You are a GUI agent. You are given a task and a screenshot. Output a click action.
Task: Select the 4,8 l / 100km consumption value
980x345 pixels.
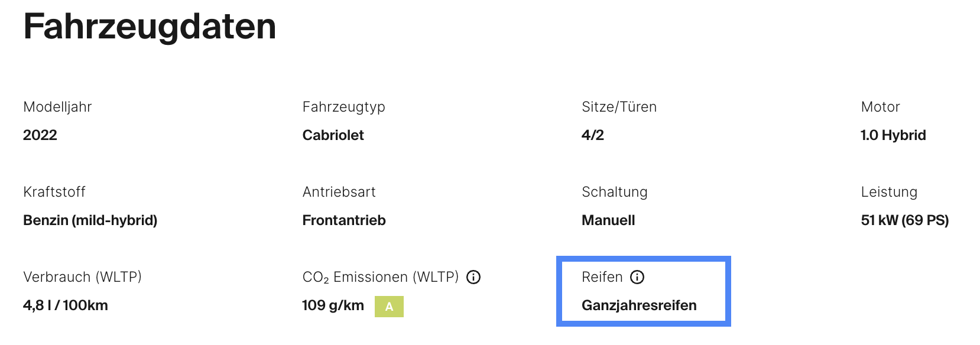pos(66,305)
